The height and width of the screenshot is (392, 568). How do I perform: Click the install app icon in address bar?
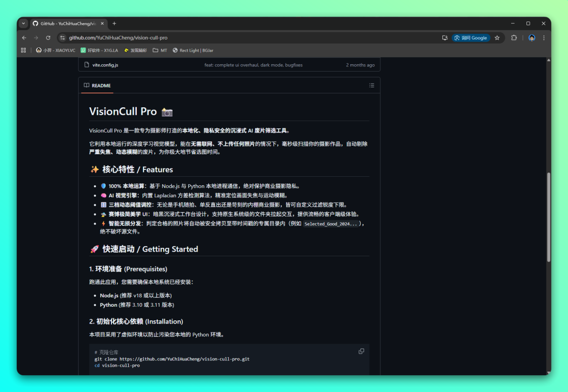pyautogui.click(x=445, y=38)
